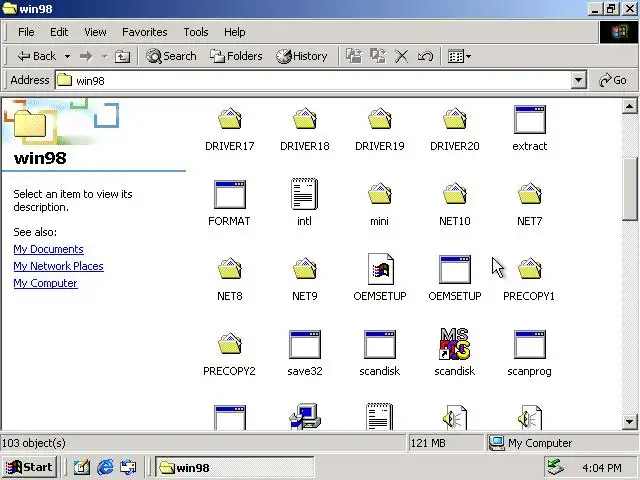Viewport: 640px width, 480px height.
Task: Click the scrollbar down arrow
Action: pyautogui.click(x=629, y=422)
